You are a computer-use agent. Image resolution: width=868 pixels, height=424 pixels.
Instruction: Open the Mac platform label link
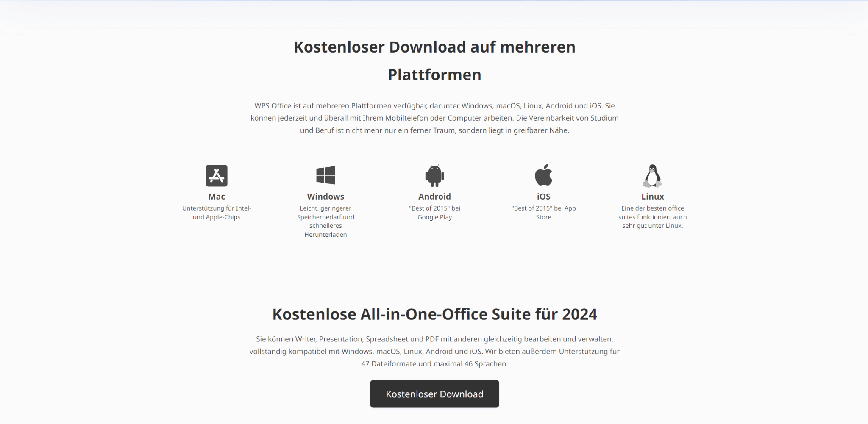pyautogui.click(x=217, y=197)
